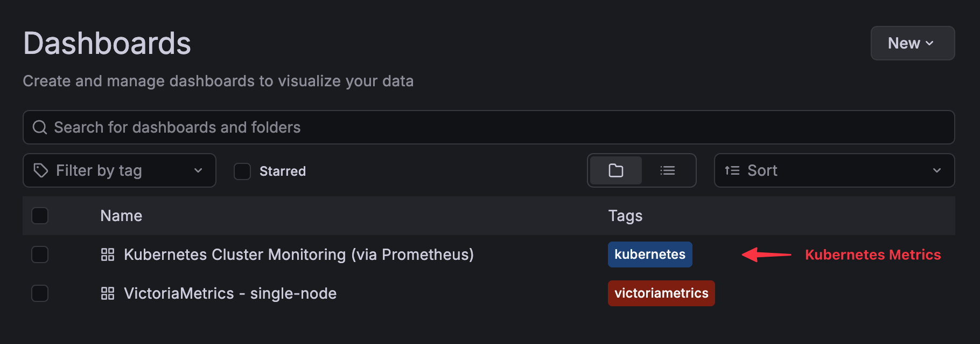Image resolution: width=980 pixels, height=344 pixels.
Task: Click the sort order icon
Action: coord(732,170)
